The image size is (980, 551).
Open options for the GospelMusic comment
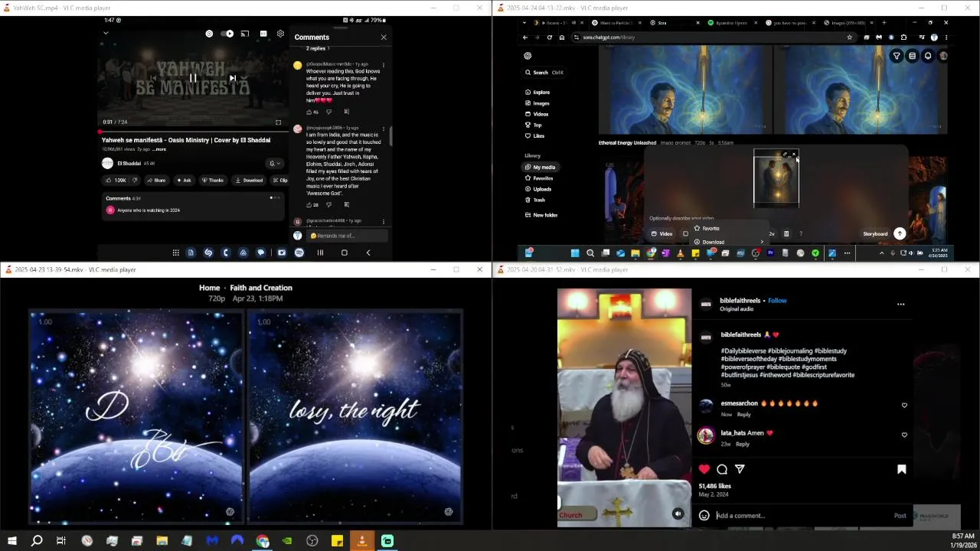tap(384, 64)
